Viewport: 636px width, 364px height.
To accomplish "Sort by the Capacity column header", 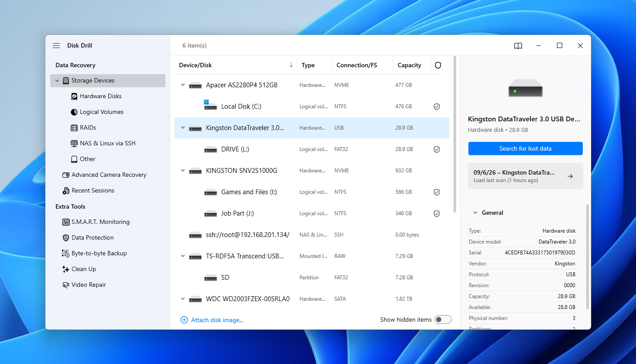I will click(x=409, y=65).
